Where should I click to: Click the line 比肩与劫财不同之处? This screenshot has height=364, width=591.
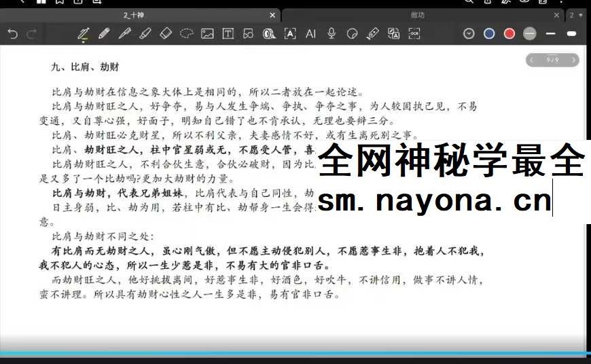pyautogui.click(x=103, y=236)
